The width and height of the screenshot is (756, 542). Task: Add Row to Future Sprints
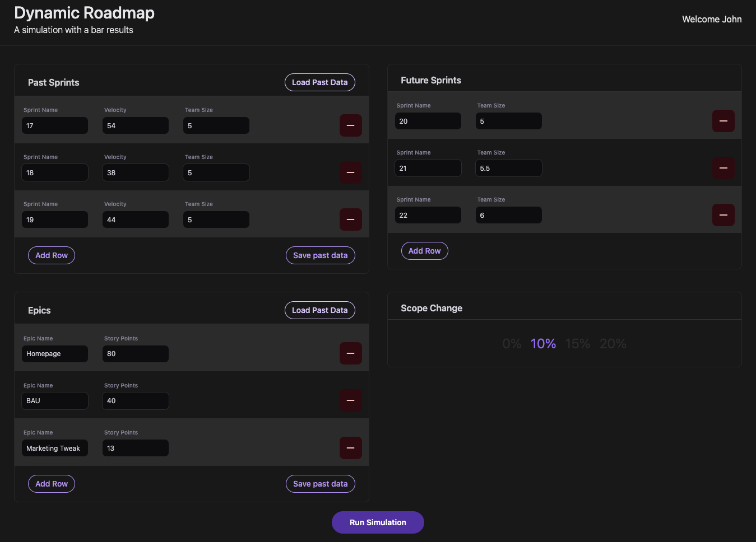click(424, 251)
